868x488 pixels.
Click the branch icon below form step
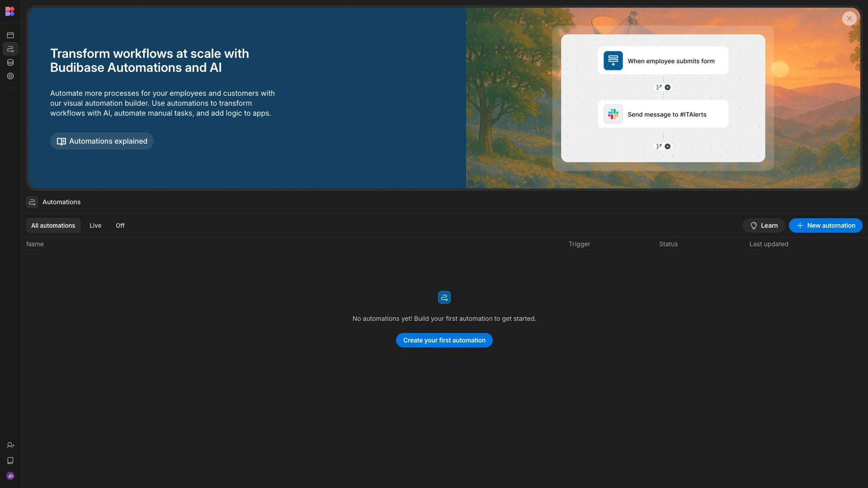pos(659,87)
